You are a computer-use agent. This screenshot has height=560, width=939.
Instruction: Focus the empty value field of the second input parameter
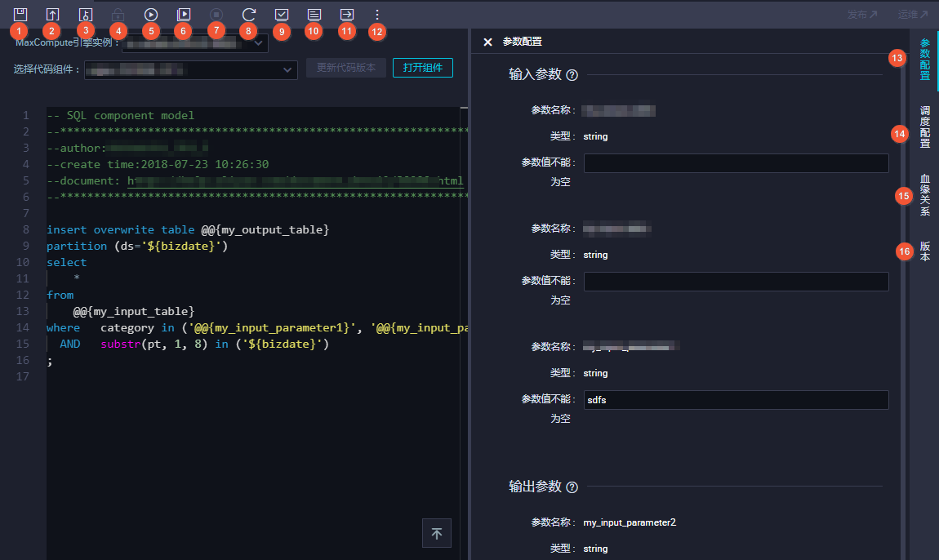(736, 282)
